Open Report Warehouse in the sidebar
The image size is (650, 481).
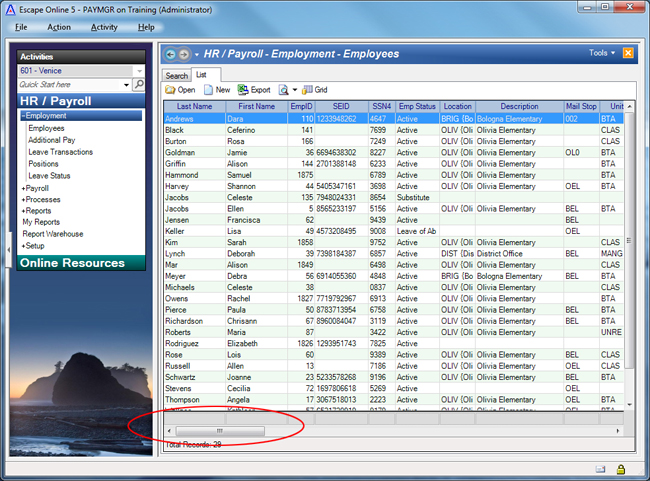(53, 234)
